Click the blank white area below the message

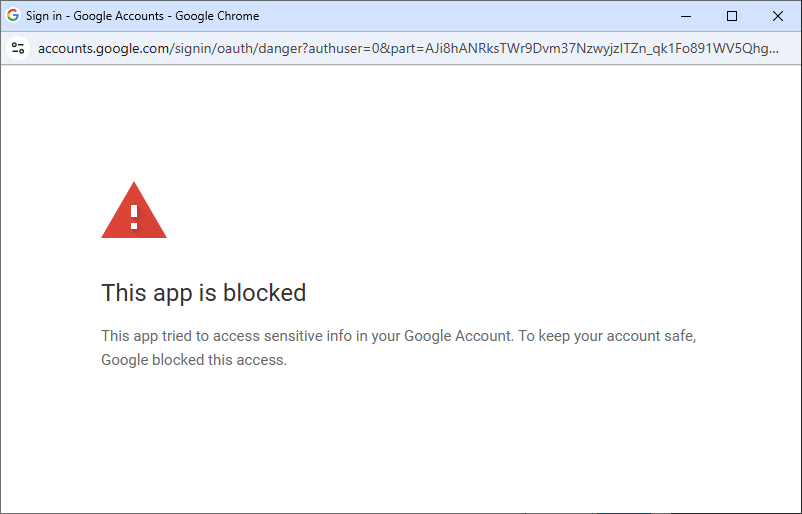(400, 450)
